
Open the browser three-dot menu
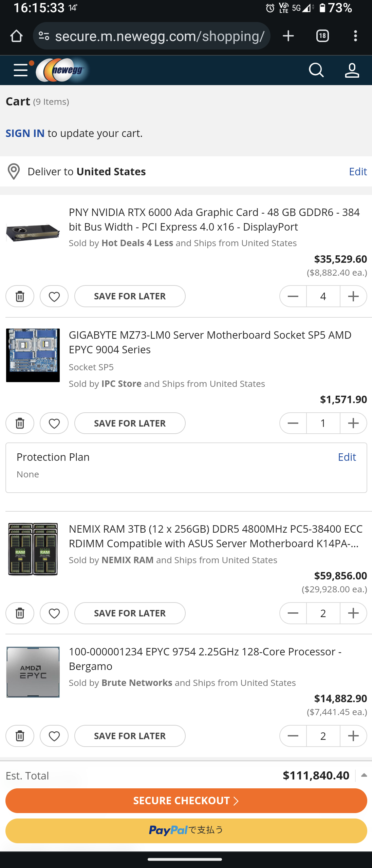(355, 36)
